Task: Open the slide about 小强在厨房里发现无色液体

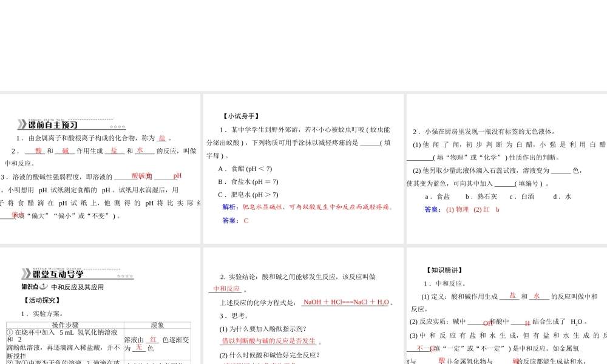Action: (507, 169)
